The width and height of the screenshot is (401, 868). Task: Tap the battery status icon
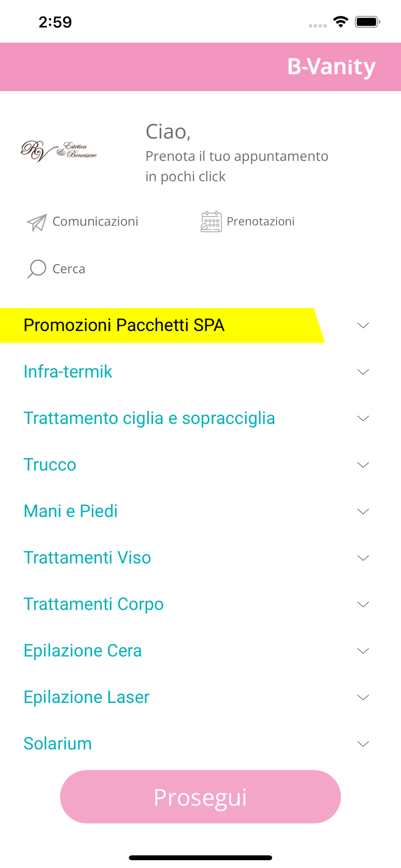click(x=367, y=22)
